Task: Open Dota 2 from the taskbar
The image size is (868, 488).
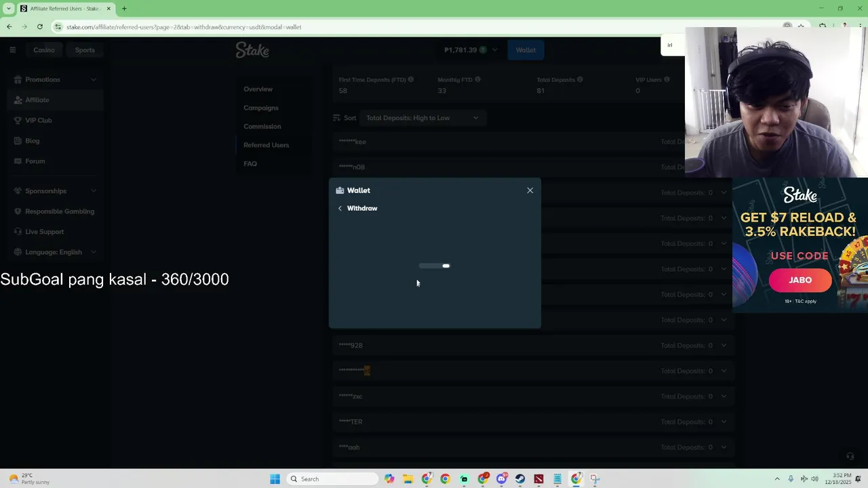Action: point(538,479)
